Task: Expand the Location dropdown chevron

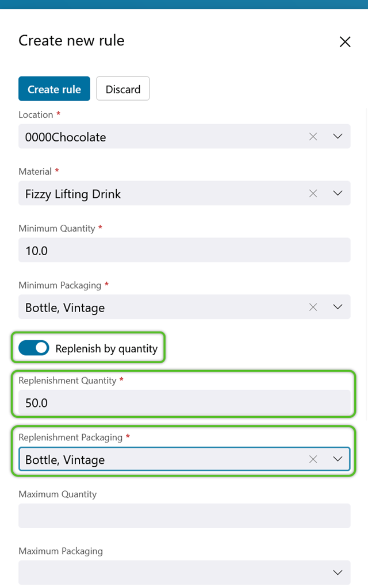Action: (x=338, y=136)
